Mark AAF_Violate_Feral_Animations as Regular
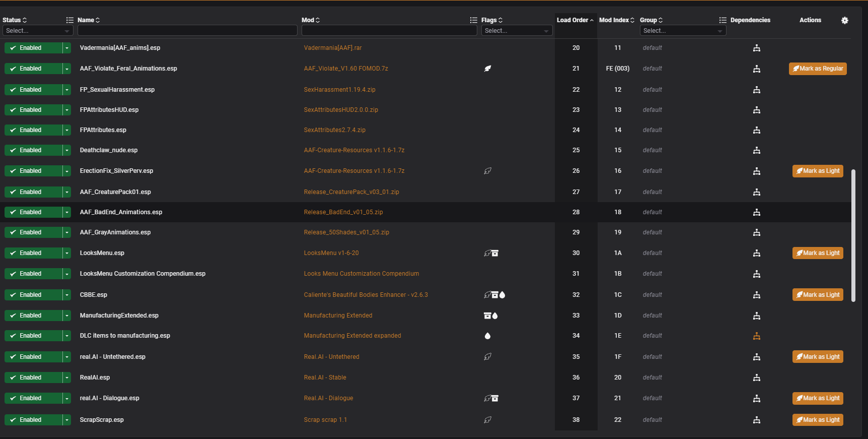 (817, 69)
